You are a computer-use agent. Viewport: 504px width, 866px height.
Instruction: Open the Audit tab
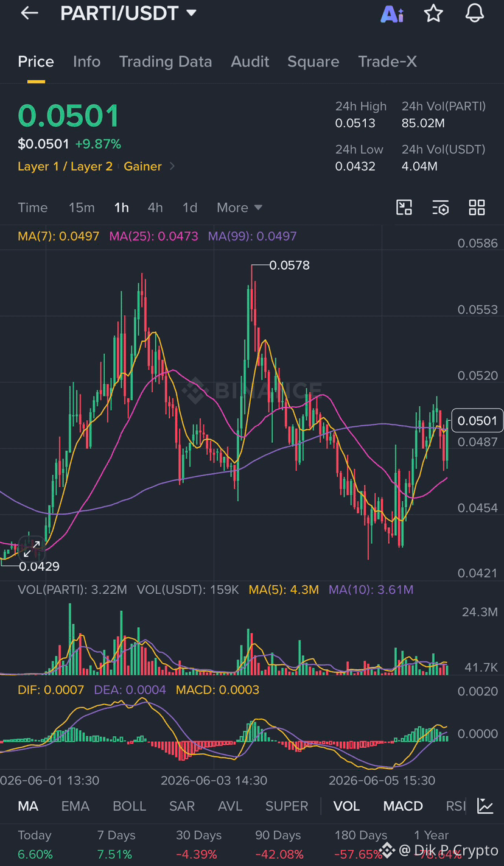coord(250,62)
